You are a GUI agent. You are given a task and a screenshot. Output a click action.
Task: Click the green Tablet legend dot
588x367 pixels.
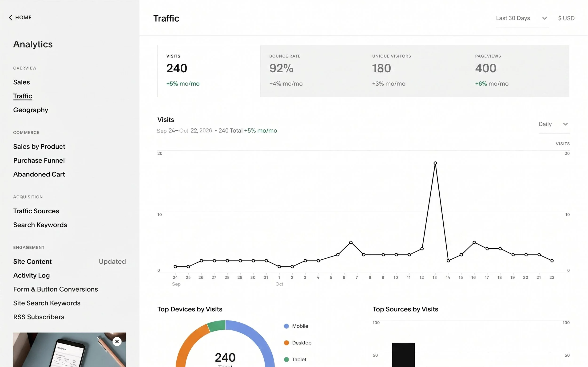(x=286, y=359)
